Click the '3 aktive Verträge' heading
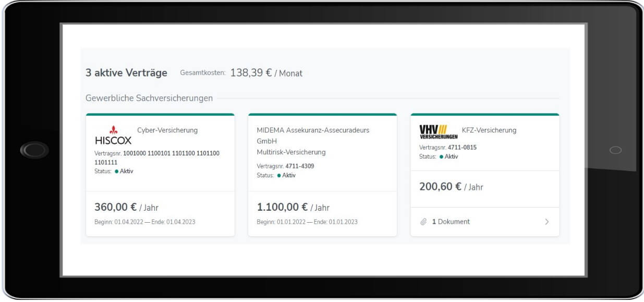644x302 pixels. pos(126,73)
